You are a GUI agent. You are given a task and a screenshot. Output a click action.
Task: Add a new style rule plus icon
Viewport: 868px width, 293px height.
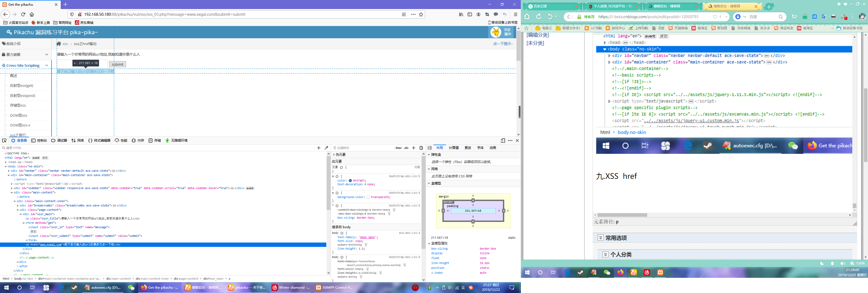(x=414, y=148)
